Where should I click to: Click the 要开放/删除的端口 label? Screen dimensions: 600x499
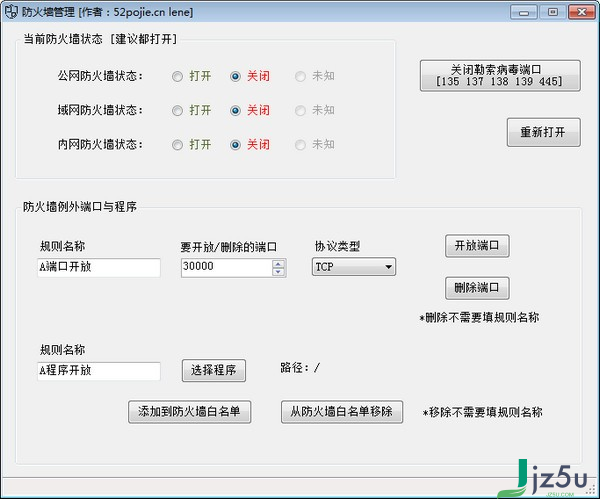(228, 247)
